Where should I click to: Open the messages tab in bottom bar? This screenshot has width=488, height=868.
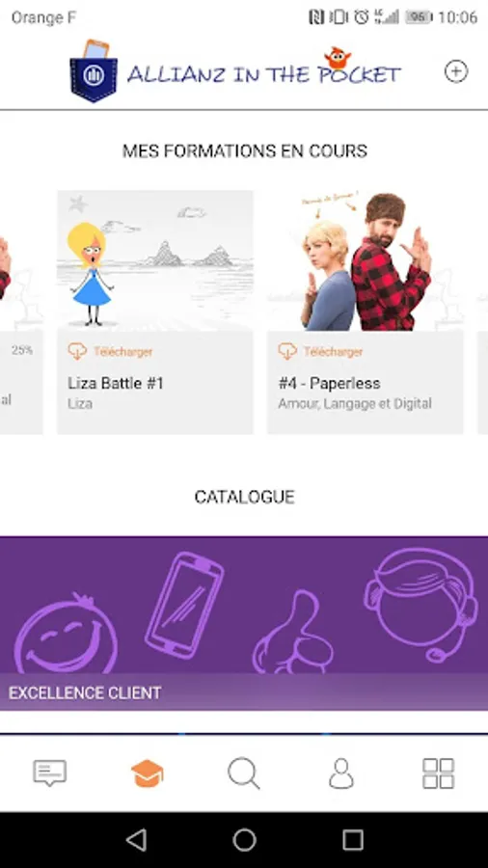(50, 773)
